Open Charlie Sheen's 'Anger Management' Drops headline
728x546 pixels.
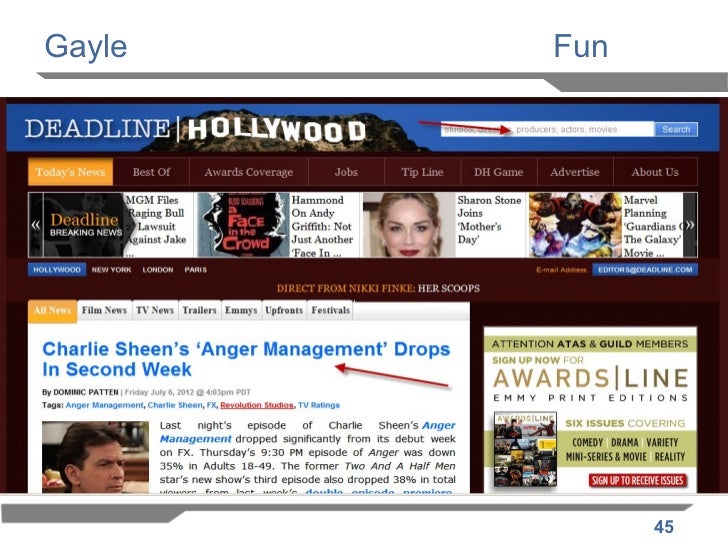pyautogui.click(x=246, y=359)
